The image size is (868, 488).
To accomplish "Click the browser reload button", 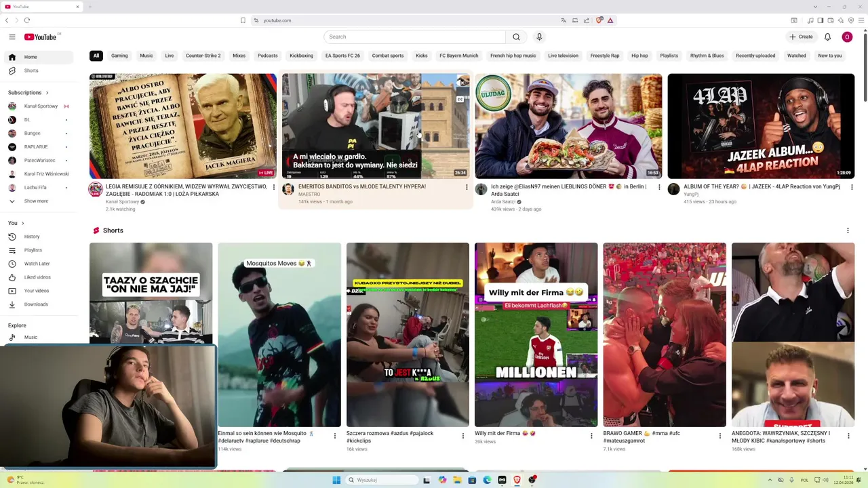I will coord(26,20).
